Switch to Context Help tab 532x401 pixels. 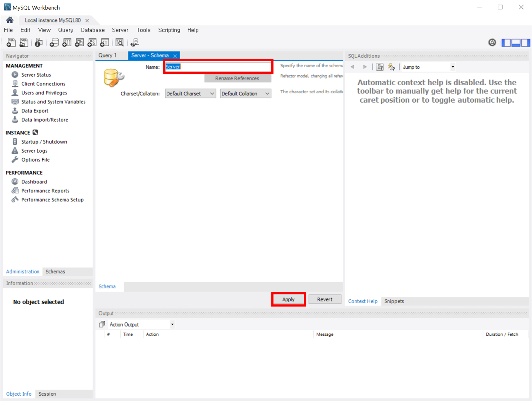pyautogui.click(x=363, y=301)
